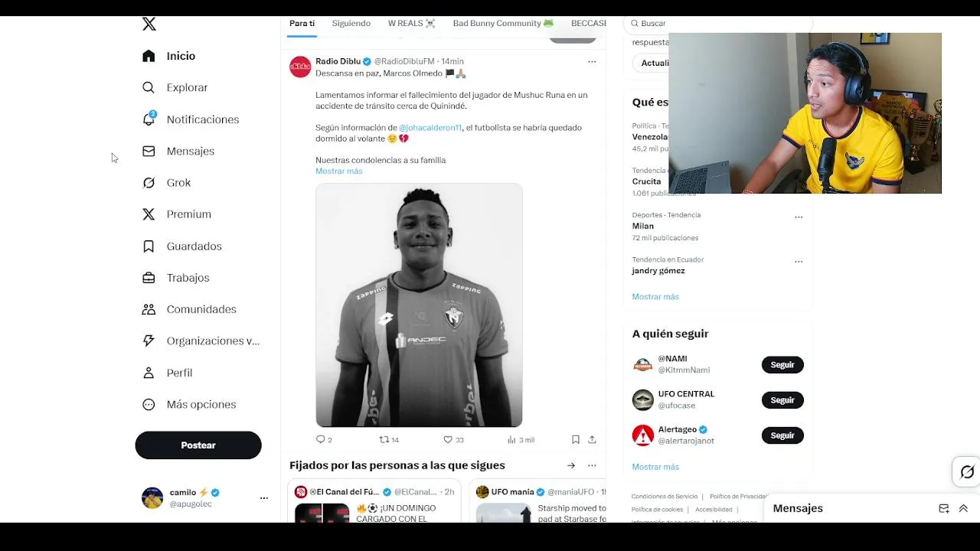Share the Radio Diblu post
Screen dimensions: 980x551
[x=592, y=439]
